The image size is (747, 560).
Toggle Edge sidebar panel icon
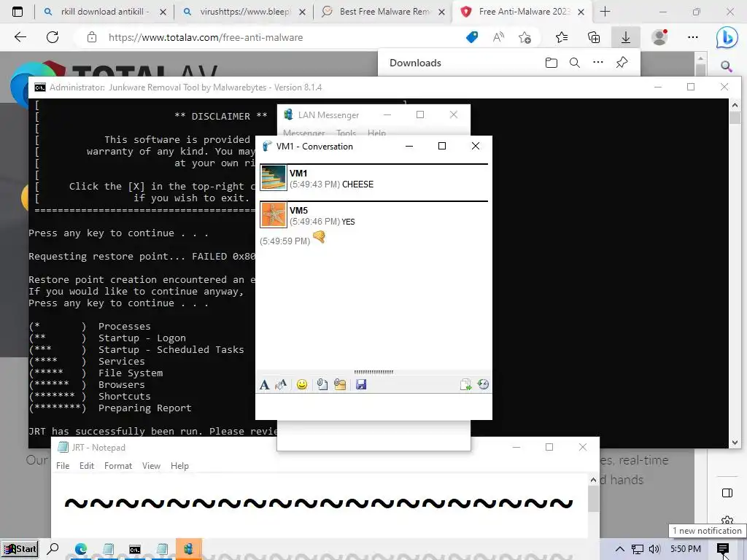point(727,493)
